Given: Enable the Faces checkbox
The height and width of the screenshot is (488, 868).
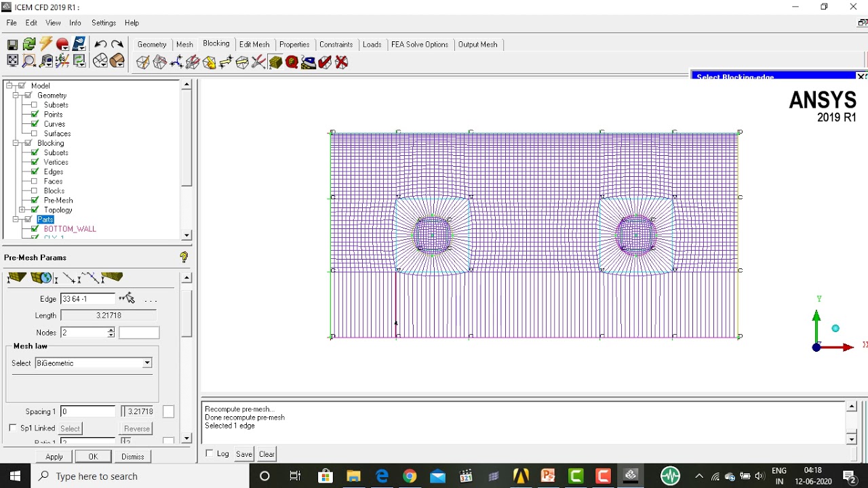Looking at the screenshot, I should point(35,181).
